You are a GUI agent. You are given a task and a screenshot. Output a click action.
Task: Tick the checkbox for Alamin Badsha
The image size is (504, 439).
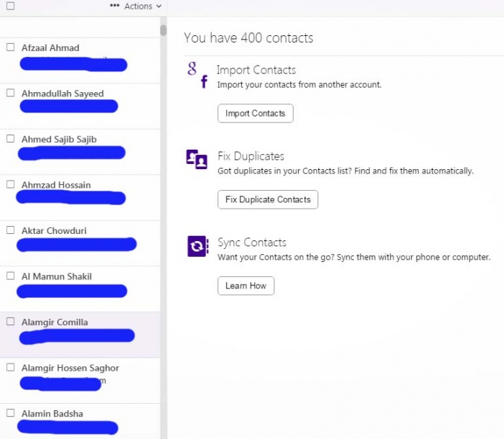click(11, 413)
